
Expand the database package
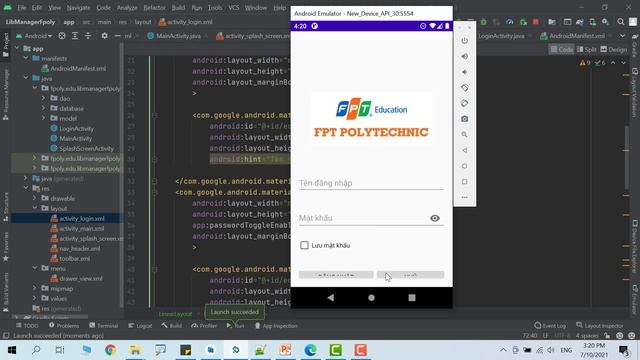pos(43,108)
